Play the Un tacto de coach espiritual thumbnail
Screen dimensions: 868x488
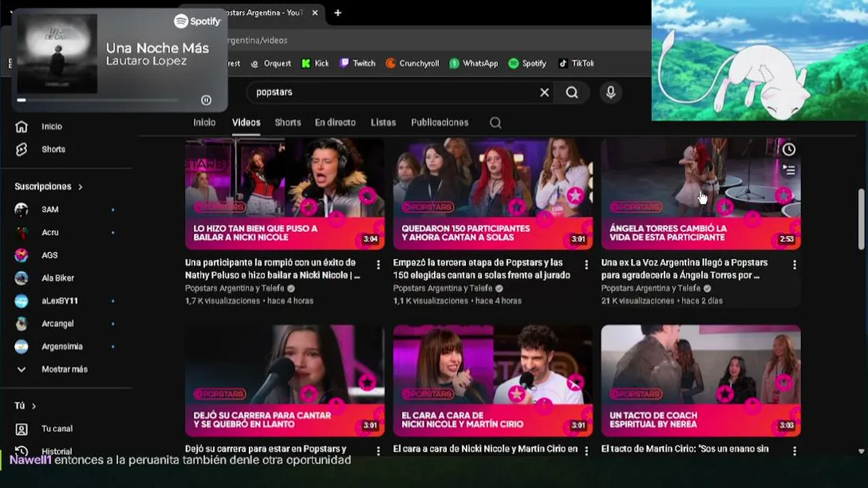701,381
